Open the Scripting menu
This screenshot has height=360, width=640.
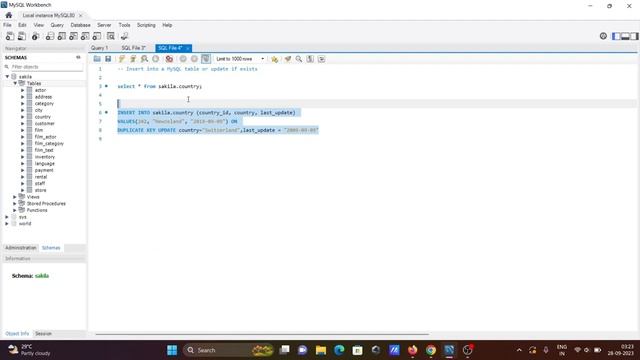[146, 25]
